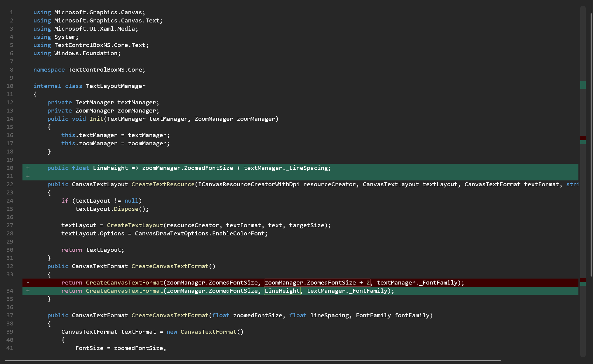Click 'this.zoomManager = zoomManager;' assignment
Screen dimensions: 593x364
(x=115, y=143)
